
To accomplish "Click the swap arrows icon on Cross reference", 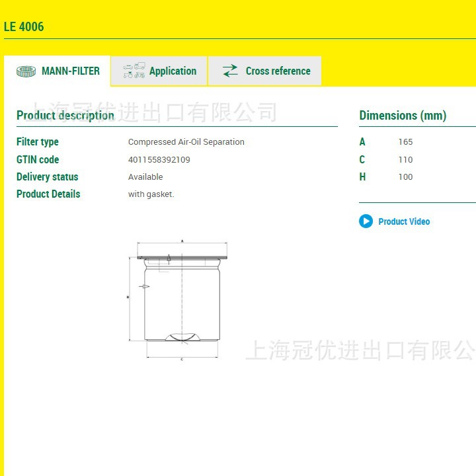I will click(x=231, y=71).
